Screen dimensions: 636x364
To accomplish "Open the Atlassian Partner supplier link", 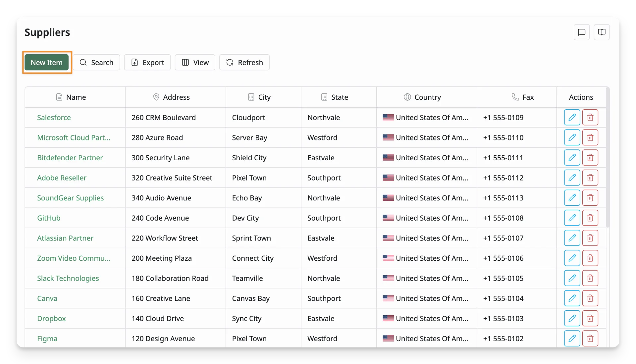I will (65, 238).
